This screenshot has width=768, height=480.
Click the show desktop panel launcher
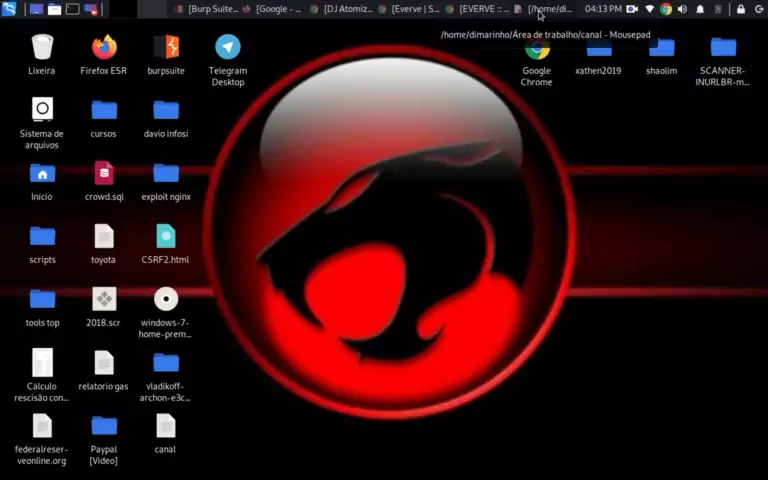36,9
